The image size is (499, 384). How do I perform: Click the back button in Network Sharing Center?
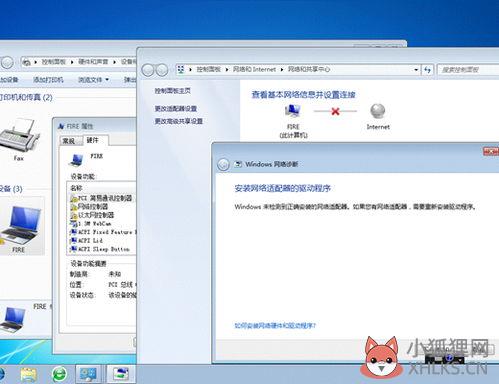pos(148,70)
